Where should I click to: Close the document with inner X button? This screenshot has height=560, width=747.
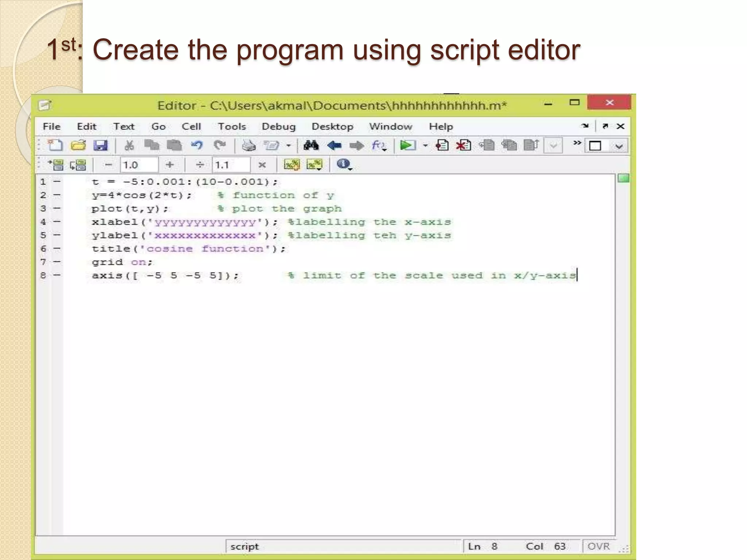620,126
